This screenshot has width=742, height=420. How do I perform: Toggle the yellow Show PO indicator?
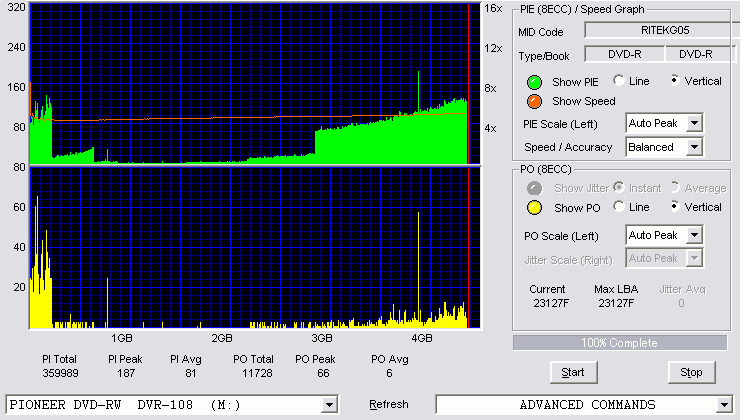(x=534, y=208)
